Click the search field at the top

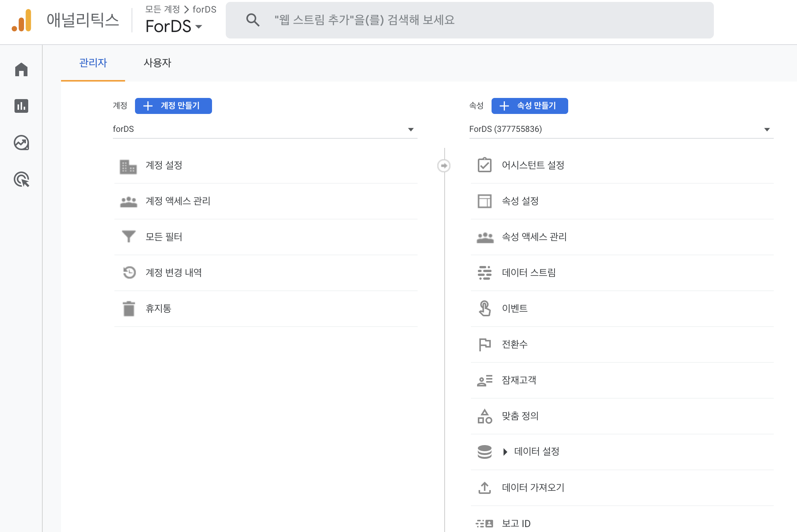pyautogui.click(x=469, y=20)
